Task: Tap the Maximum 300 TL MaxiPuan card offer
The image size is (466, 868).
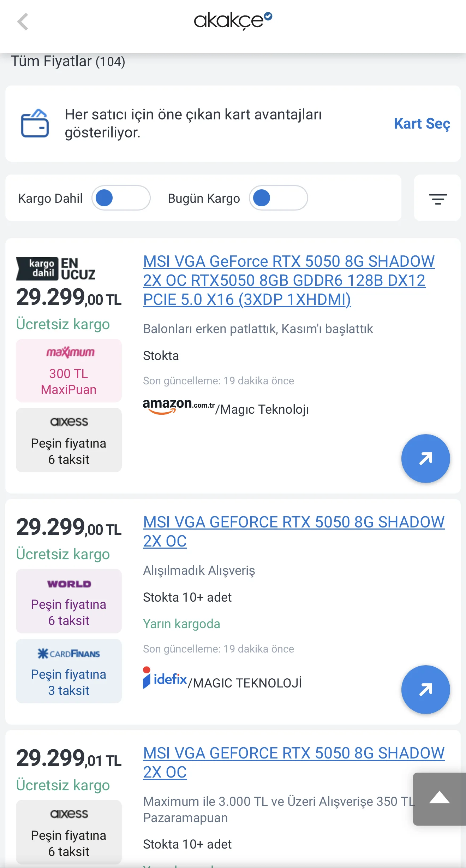Action: (x=69, y=371)
